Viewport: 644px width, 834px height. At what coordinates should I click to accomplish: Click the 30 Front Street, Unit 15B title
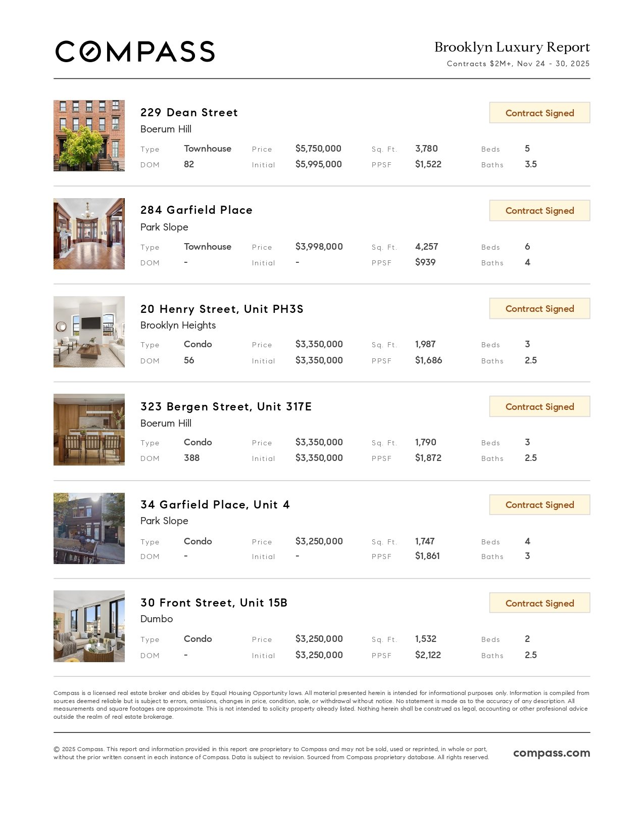pos(214,603)
